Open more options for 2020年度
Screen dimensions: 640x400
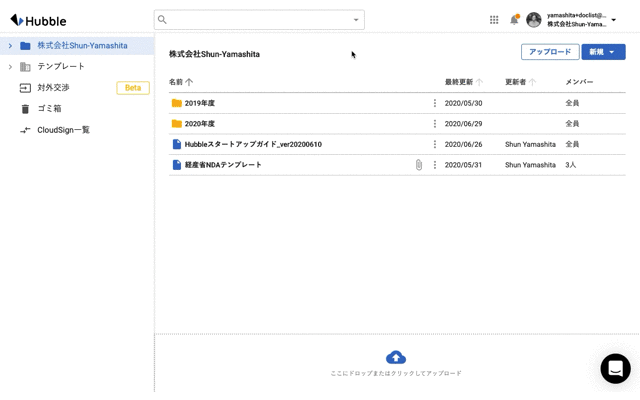pos(435,123)
